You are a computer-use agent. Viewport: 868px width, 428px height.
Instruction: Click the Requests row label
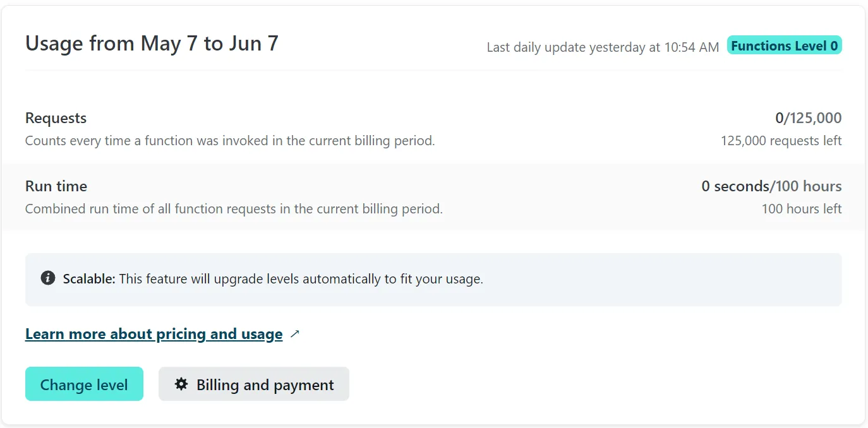click(x=56, y=118)
